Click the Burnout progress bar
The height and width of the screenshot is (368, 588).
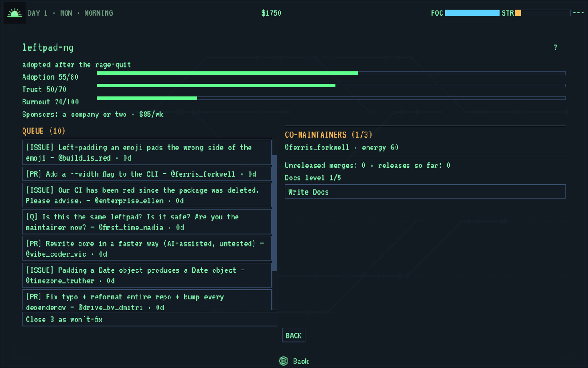coord(331,98)
